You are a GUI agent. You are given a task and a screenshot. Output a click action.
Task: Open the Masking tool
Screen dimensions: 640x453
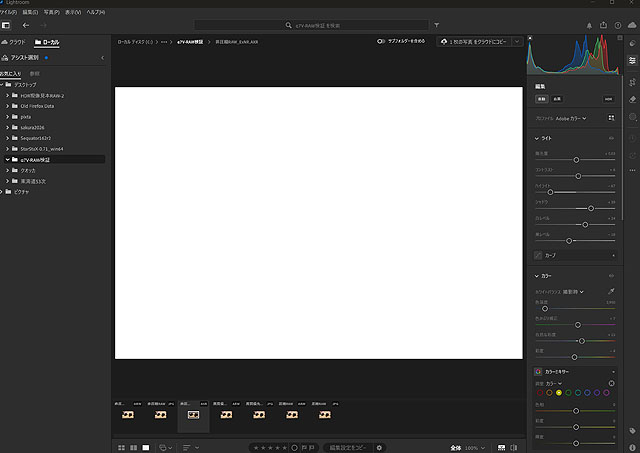coord(632,118)
